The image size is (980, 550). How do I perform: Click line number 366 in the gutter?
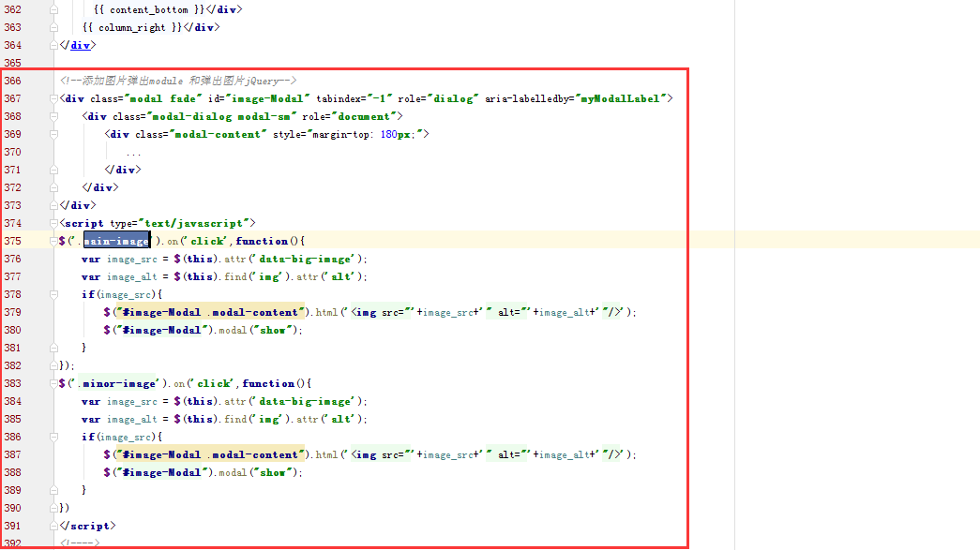12,81
